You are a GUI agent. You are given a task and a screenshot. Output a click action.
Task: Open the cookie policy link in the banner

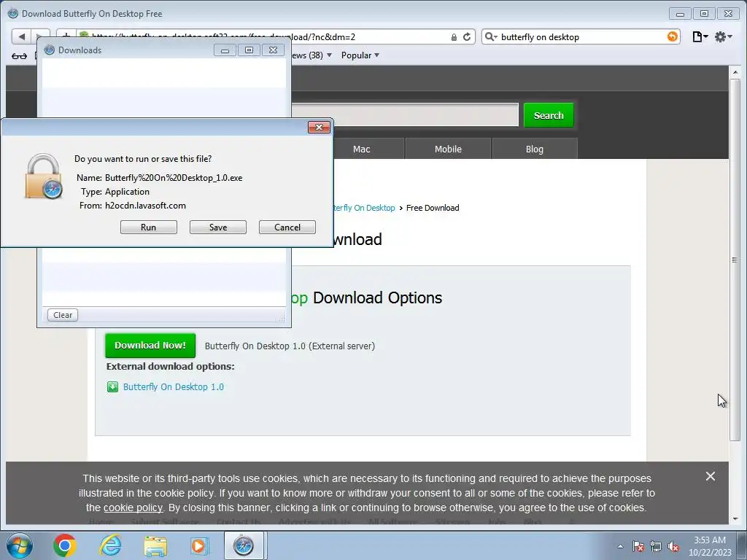(133, 507)
